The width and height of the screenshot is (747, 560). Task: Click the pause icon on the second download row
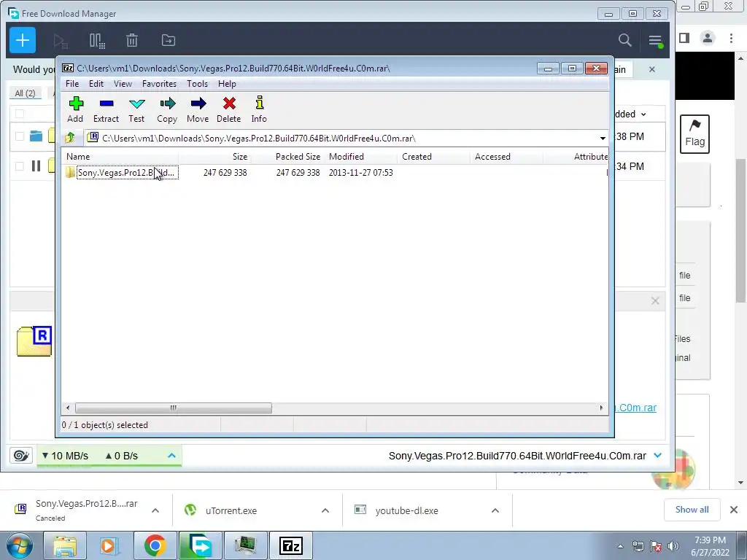36,166
